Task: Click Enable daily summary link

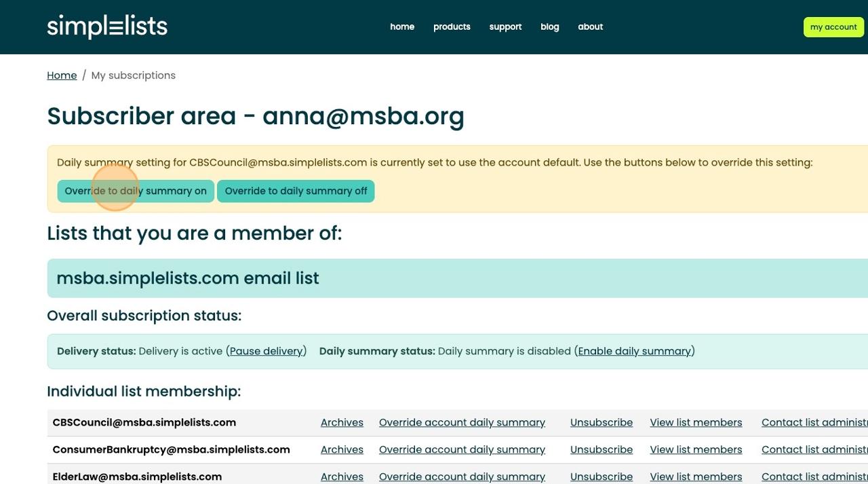Action: point(634,351)
